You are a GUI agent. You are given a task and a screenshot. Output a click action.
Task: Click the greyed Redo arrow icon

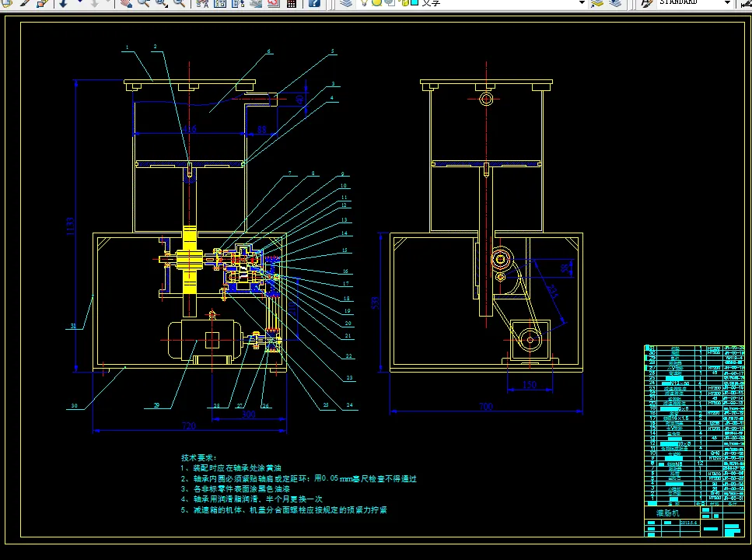tap(94, 3)
